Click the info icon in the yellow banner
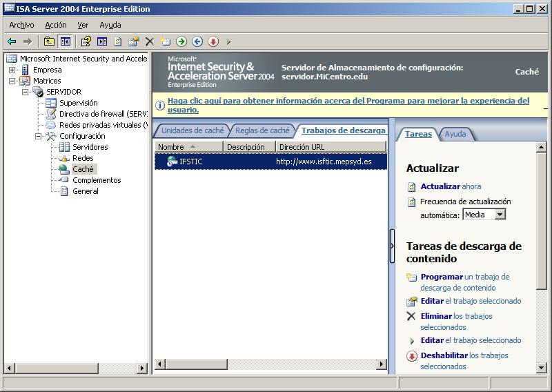The image size is (552, 392). (x=160, y=106)
